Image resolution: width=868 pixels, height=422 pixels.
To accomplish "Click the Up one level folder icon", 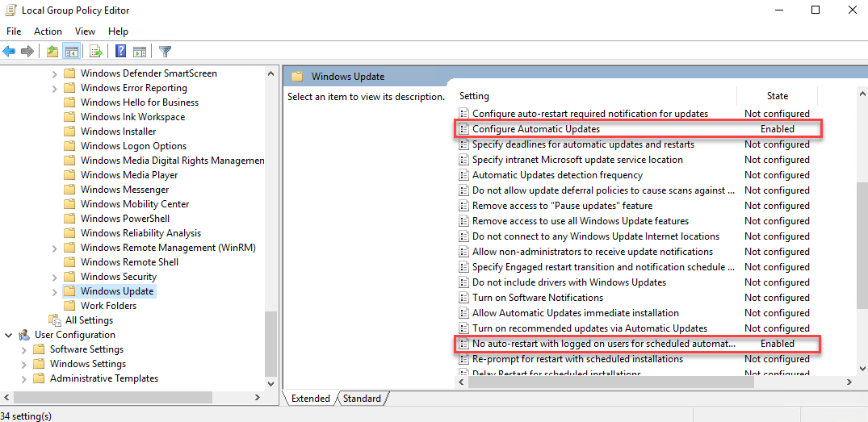I will tap(52, 52).
